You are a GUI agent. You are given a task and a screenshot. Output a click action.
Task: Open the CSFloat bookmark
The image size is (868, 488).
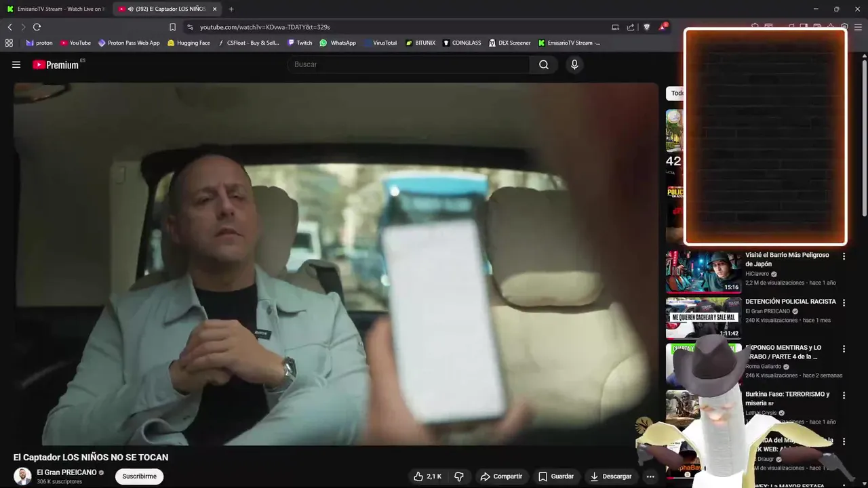(248, 43)
